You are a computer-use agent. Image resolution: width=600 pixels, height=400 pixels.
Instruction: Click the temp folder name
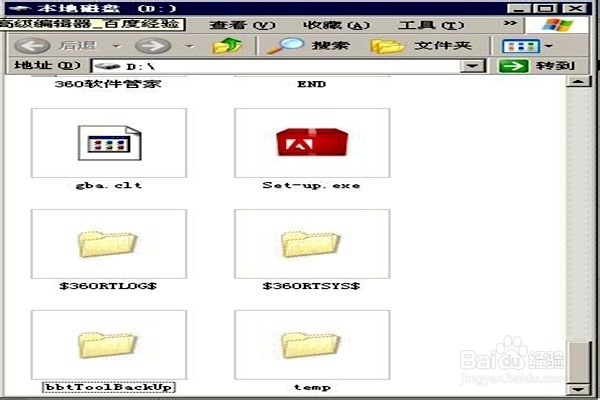(312, 387)
